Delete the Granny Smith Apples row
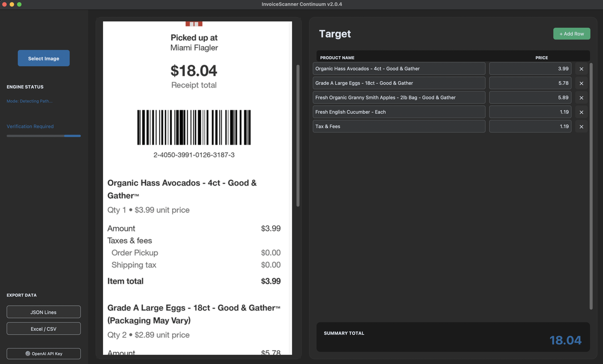 click(581, 98)
